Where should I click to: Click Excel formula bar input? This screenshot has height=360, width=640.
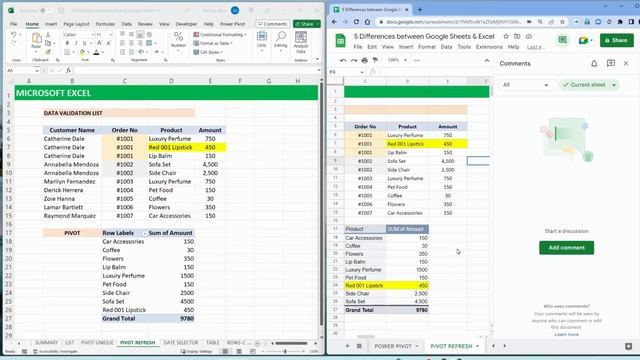click(x=196, y=71)
